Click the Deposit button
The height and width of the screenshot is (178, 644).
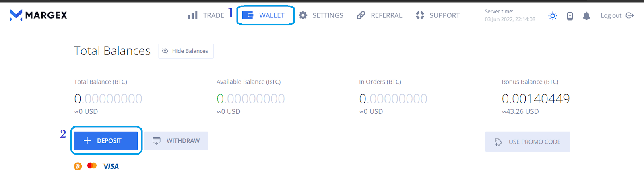(x=106, y=141)
